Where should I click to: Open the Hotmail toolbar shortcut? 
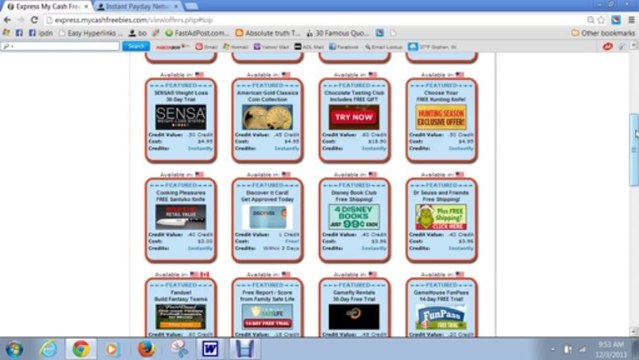(236, 47)
